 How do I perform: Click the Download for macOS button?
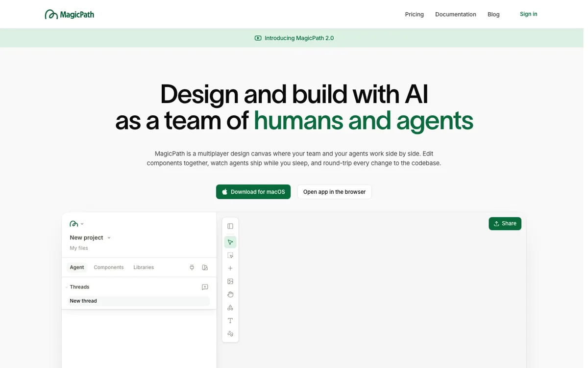253,192
